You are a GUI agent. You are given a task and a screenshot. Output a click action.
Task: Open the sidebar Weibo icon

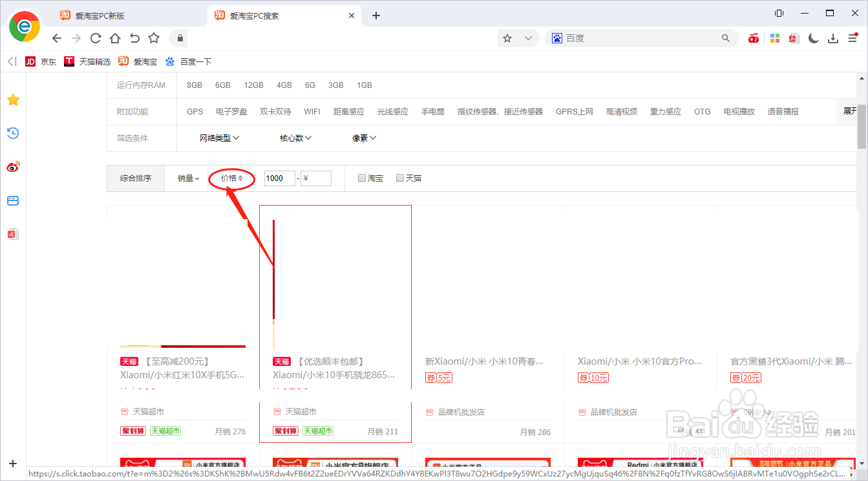click(13, 167)
